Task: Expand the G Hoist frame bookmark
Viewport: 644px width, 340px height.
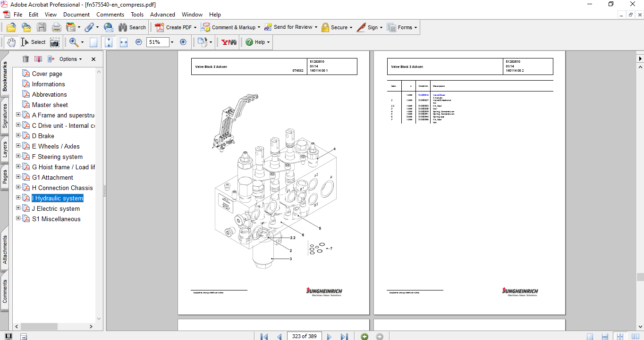Action: point(18,167)
